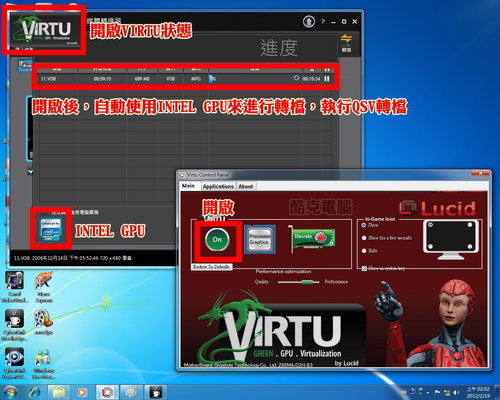Pause the 11.VOB conversion task
Screen dimensions: 500x400
coord(327,79)
